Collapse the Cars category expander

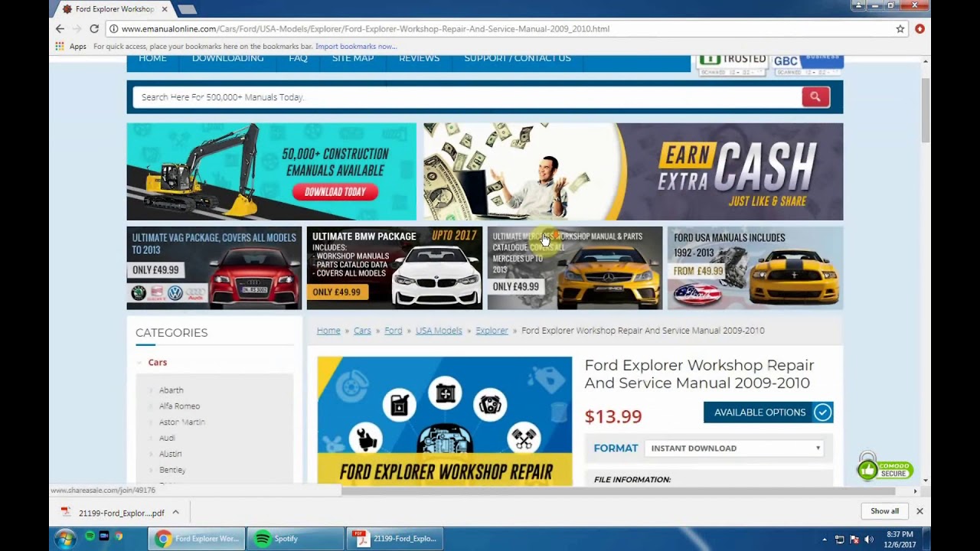coord(139,363)
